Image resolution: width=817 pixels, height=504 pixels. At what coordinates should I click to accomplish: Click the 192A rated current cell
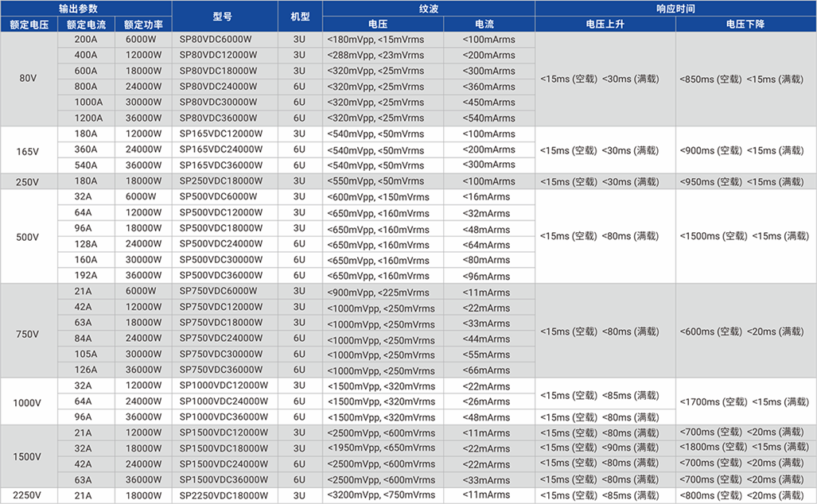click(x=86, y=275)
